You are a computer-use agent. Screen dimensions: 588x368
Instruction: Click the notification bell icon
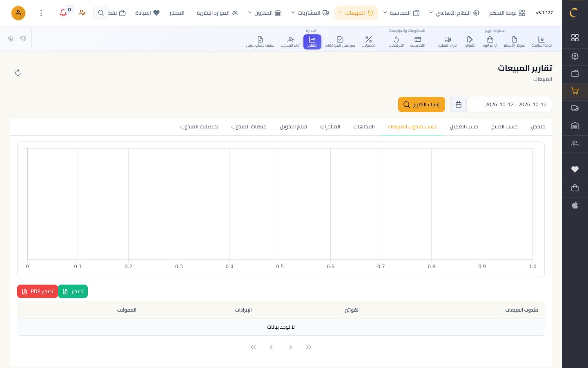tap(63, 13)
